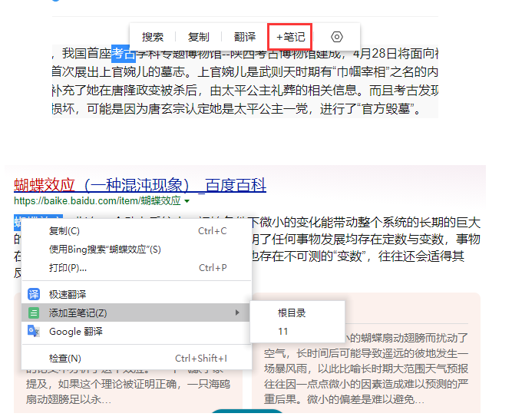Click card text 场暴风雨，以此比喻长时期大范围天气预报
The height and width of the screenshot is (420, 512).
tap(366, 369)
